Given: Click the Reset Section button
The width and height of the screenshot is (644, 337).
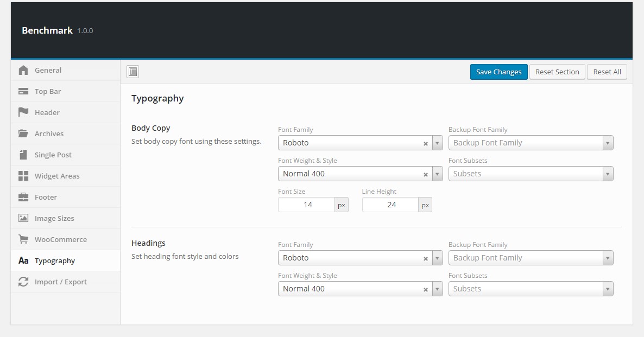Looking at the screenshot, I should coord(557,72).
